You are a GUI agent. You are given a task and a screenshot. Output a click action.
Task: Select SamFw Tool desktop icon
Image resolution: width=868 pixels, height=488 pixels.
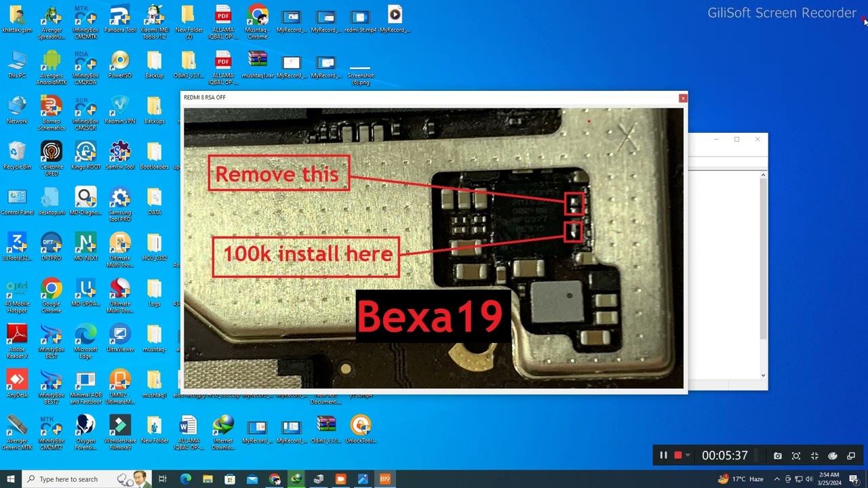[120, 156]
